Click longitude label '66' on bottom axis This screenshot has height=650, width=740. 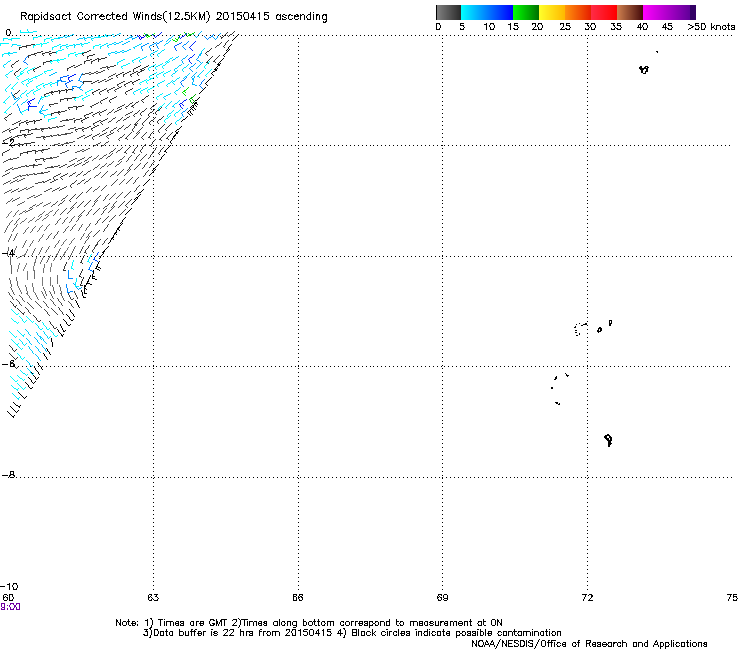(x=298, y=598)
